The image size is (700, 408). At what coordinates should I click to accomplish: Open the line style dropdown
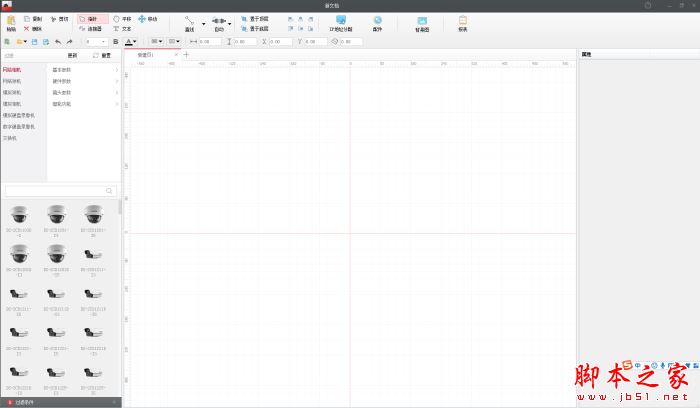pyautogui.click(x=156, y=42)
